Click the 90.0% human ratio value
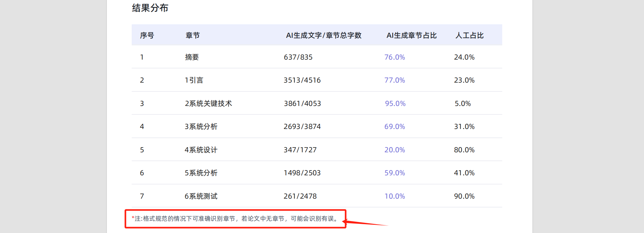The width and height of the screenshot is (644, 233). [x=464, y=196]
